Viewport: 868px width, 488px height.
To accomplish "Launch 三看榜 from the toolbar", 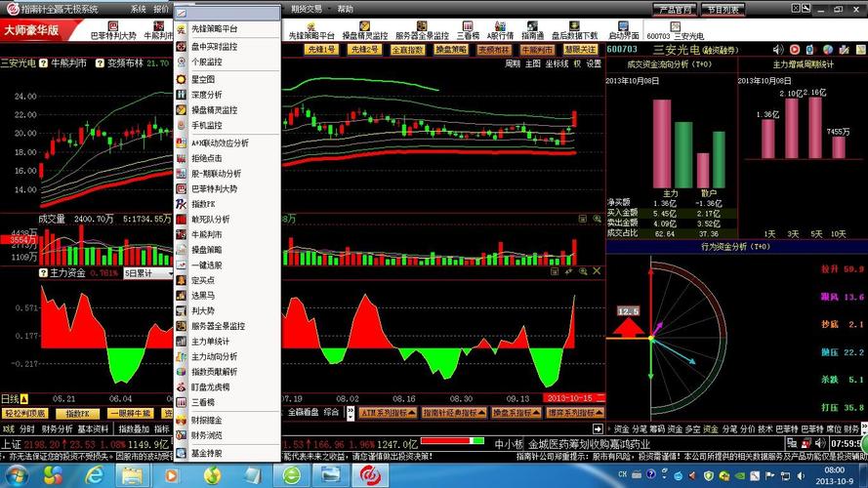I will tap(468, 30).
